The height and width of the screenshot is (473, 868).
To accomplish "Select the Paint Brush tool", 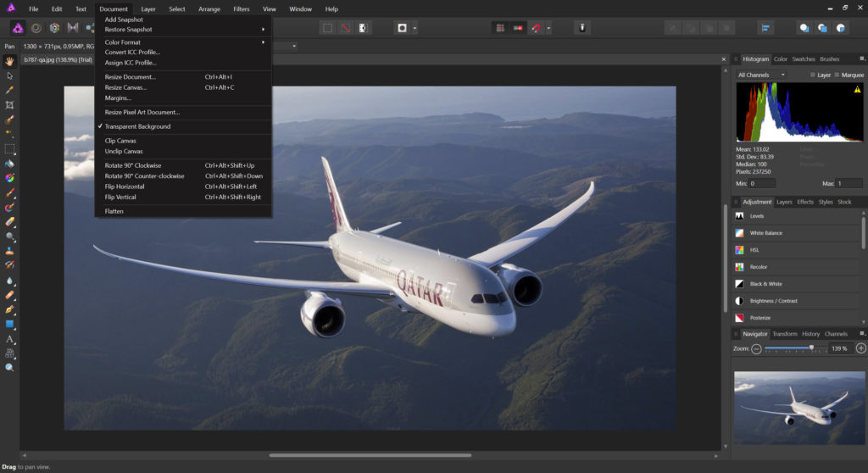I will 9,192.
